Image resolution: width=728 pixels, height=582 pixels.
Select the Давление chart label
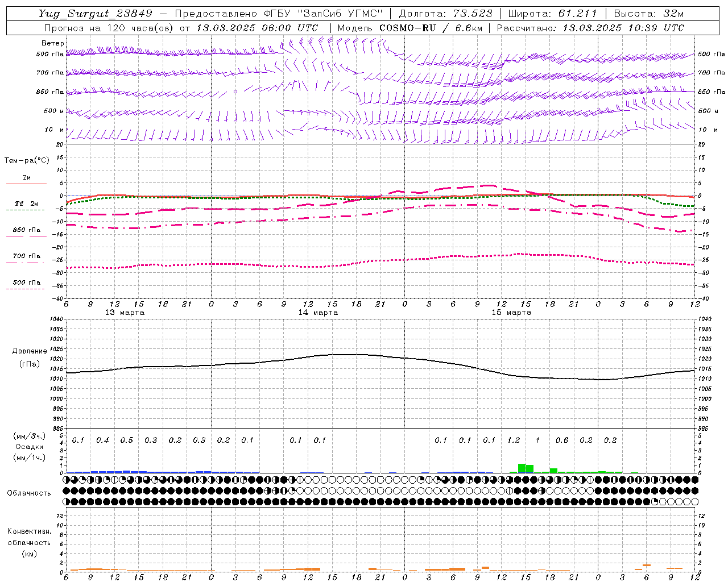pos(29,351)
